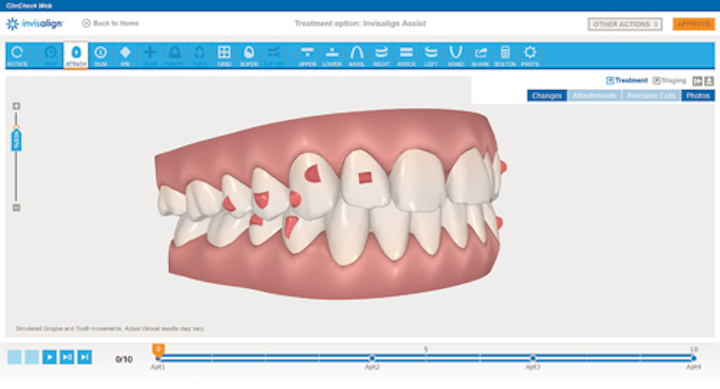Open the Photos tab
The image size is (720, 389).
coord(698,96)
